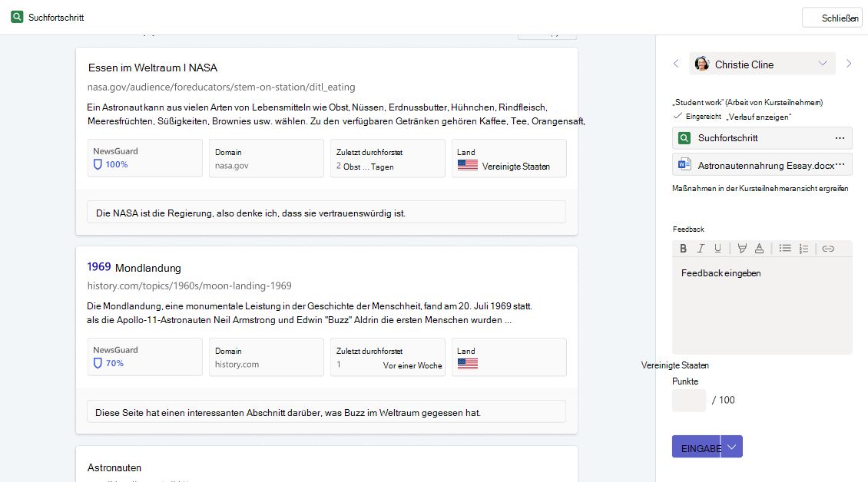The image size is (868, 482).
Task: Click the NewsGuard shield icon showing 100%
Action: click(98, 164)
